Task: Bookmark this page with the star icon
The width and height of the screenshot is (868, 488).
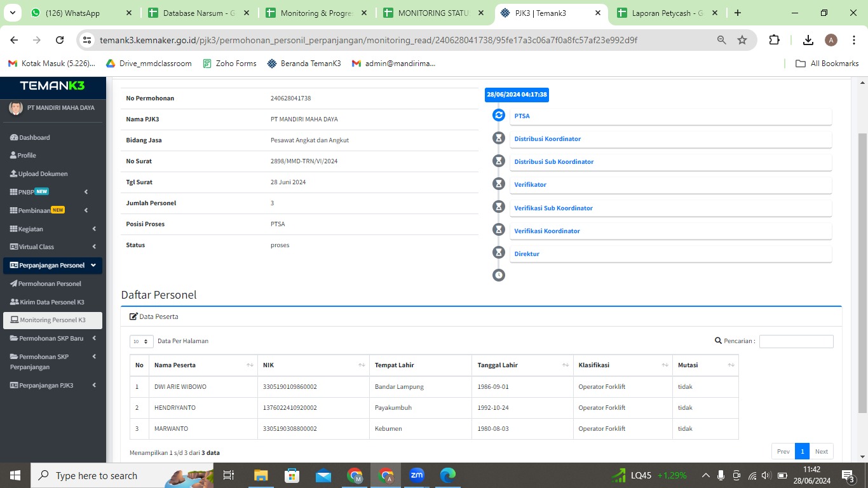Action: tap(742, 40)
